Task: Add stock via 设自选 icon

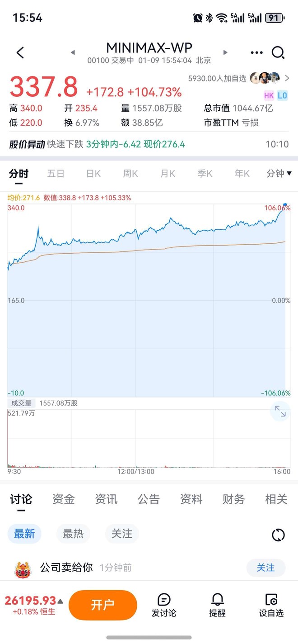Action: tap(271, 605)
